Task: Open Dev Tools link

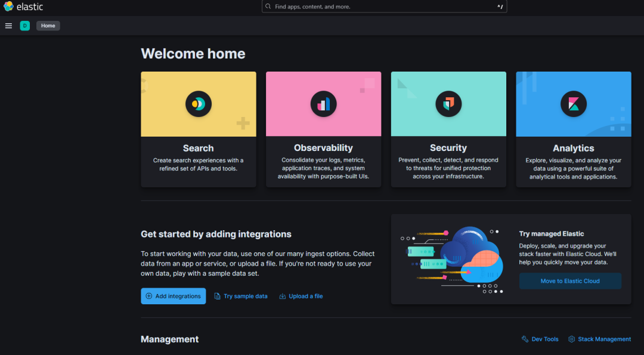Action: [x=544, y=339]
